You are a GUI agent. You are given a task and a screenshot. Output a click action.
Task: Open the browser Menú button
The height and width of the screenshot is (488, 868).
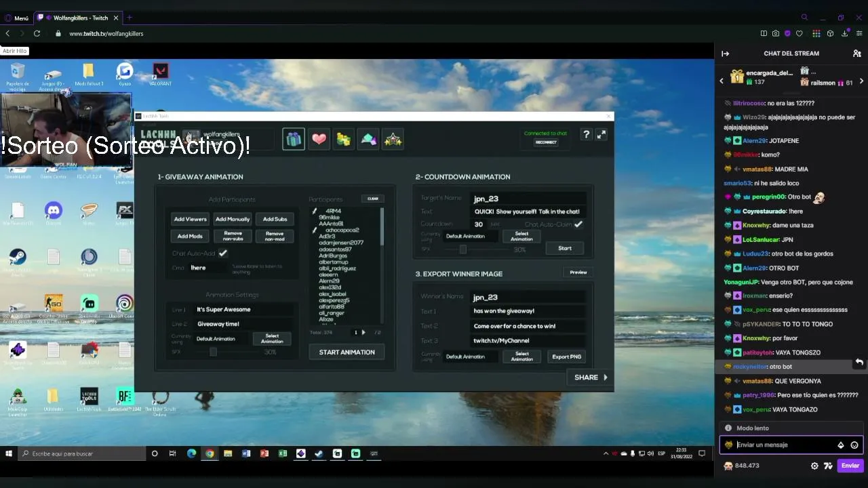tap(16, 18)
